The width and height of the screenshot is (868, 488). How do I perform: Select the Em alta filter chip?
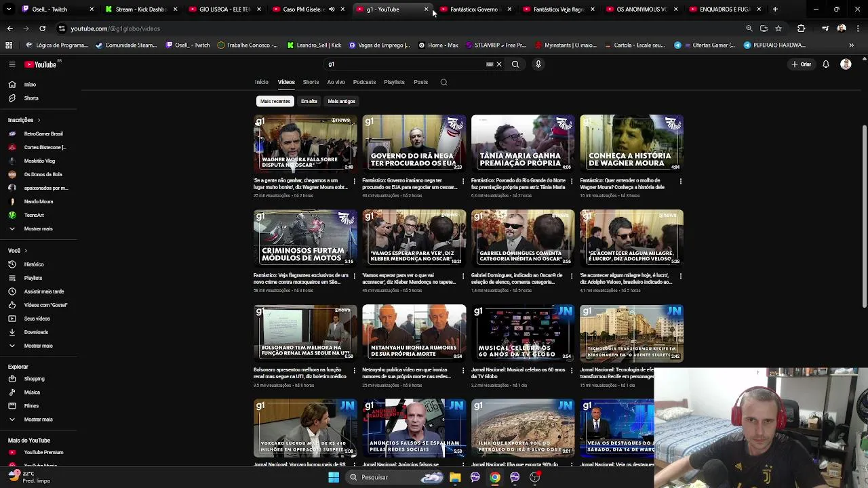coord(309,101)
